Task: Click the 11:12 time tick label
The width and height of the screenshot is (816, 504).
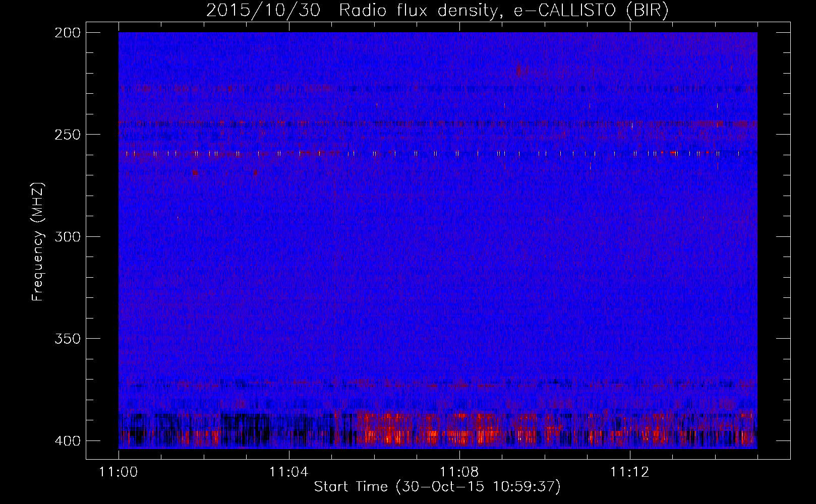Action: (629, 472)
